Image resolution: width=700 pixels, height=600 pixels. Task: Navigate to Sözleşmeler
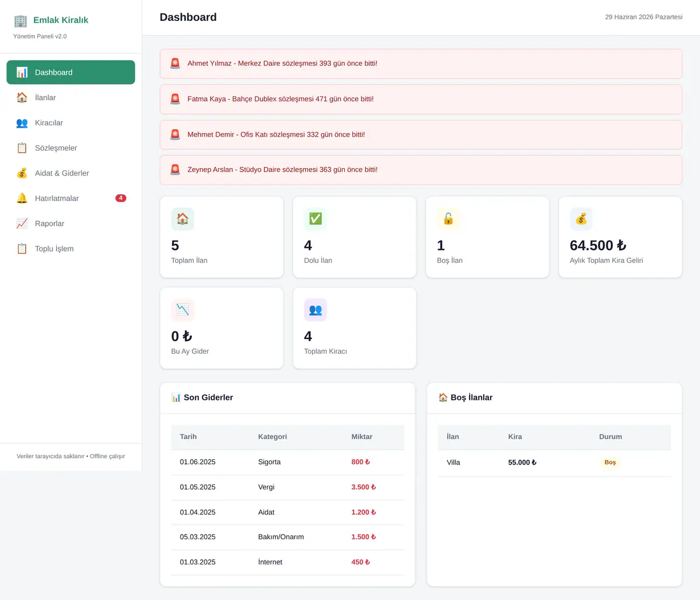point(71,148)
